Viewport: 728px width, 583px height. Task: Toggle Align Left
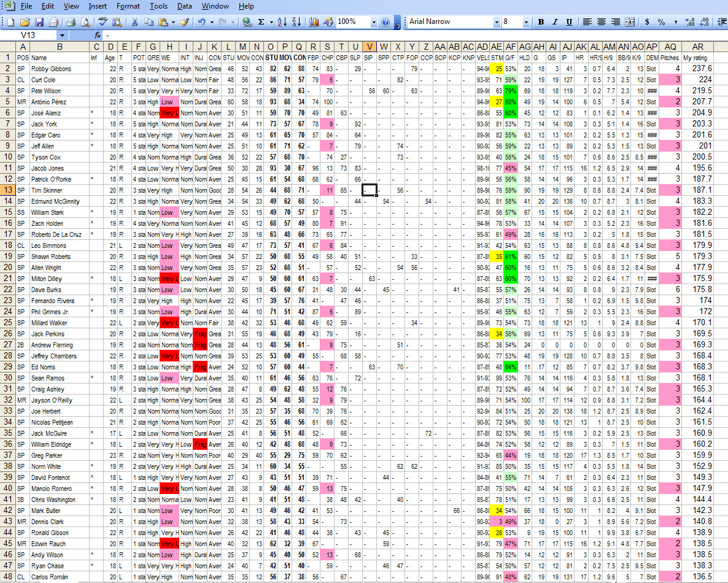click(587, 22)
